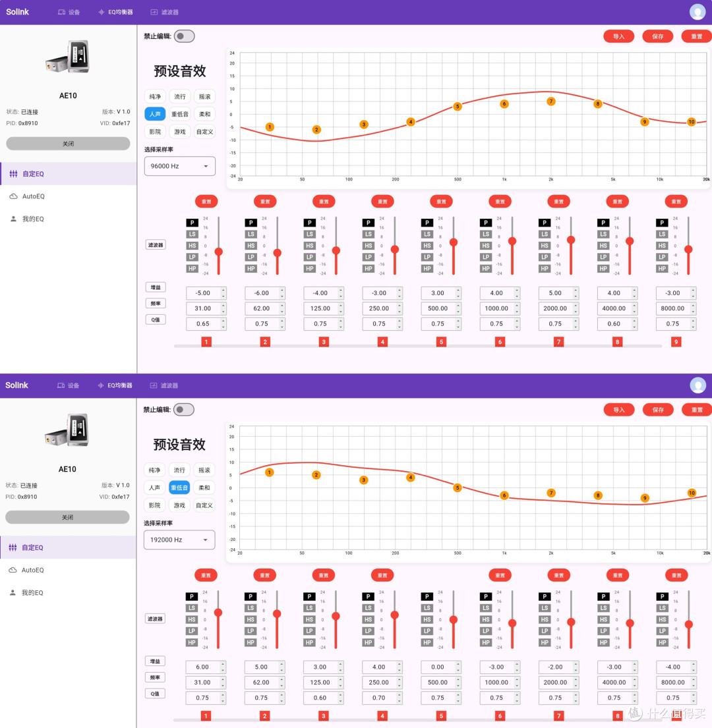The width and height of the screenshot is (712, 728).
Task: Select node 8 on the lower EQ curve
Action: (598, 495)
